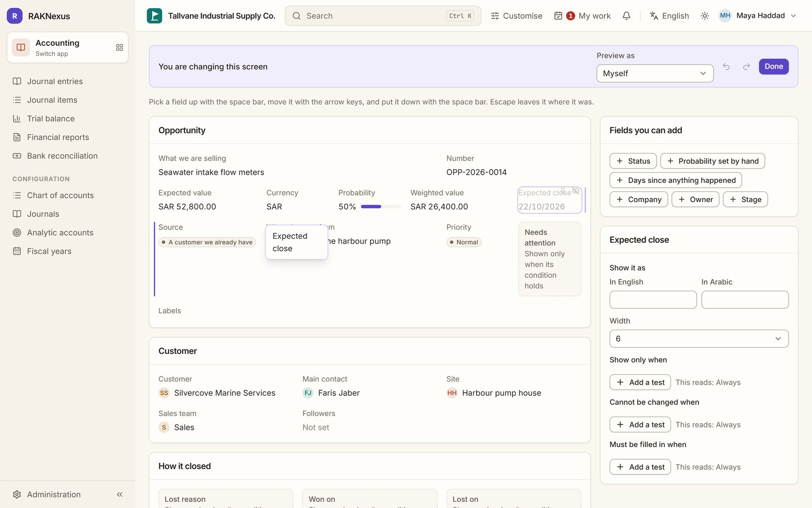Click the Search box
Image resolution: width=812 pixels, height=508 pixels.
pyautogui.click(x=383, y=16)
